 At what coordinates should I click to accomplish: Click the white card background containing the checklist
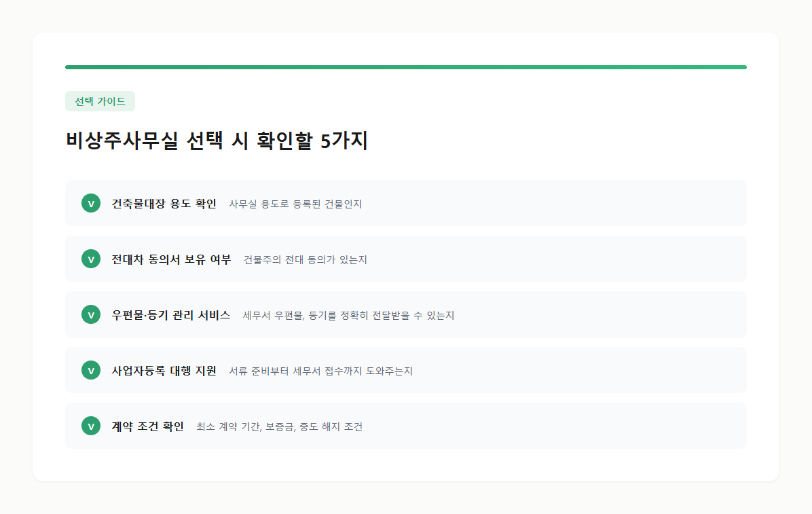pyautogui.click(x=405, y=469)
